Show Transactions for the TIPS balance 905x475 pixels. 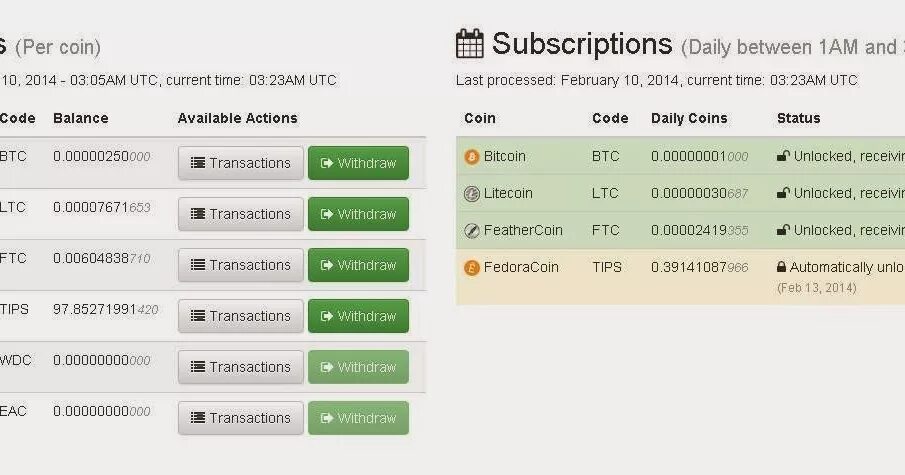coord(241,316)
